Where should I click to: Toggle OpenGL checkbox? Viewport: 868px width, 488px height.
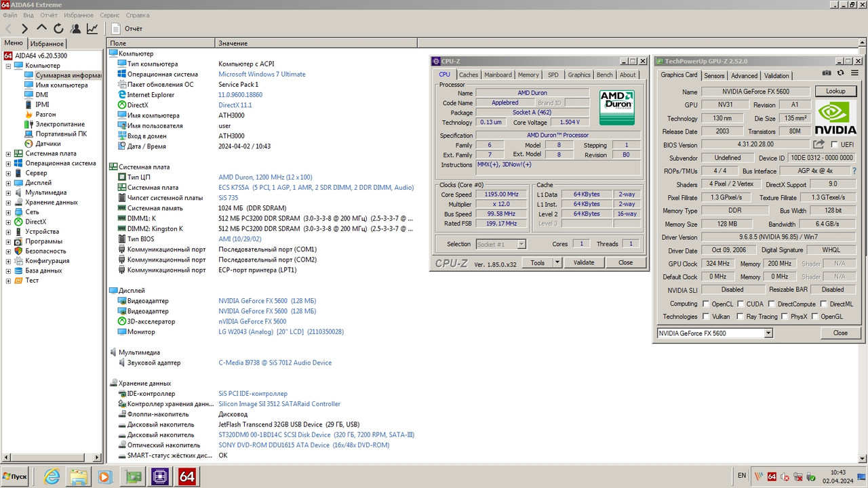click(x=815, y=317)
